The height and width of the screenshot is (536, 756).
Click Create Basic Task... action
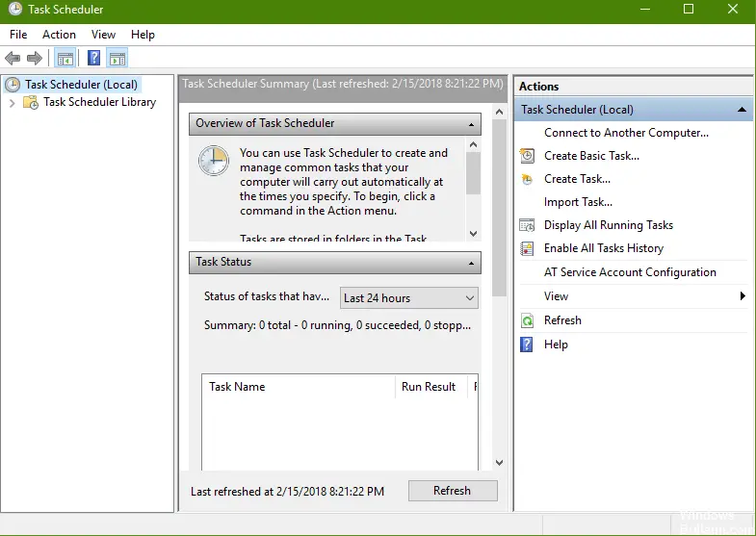click(591, 156)
